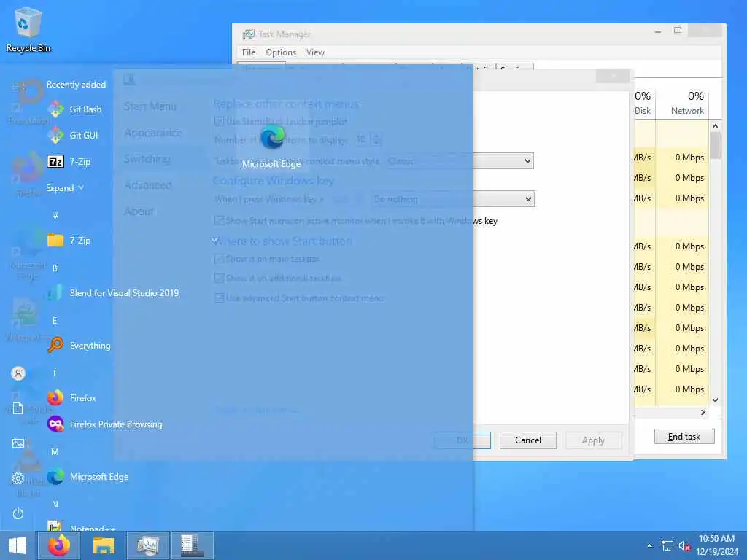Screen dimensions: 747x560
Task: Click the Task Manager vertical scrollbar thumb
Action: (x=715, y=145)
